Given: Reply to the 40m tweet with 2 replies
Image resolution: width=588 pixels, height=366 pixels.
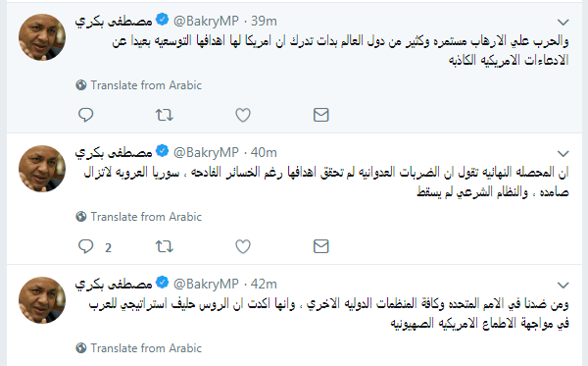Looking at the screenshot, I should click(x=85, y=246).
